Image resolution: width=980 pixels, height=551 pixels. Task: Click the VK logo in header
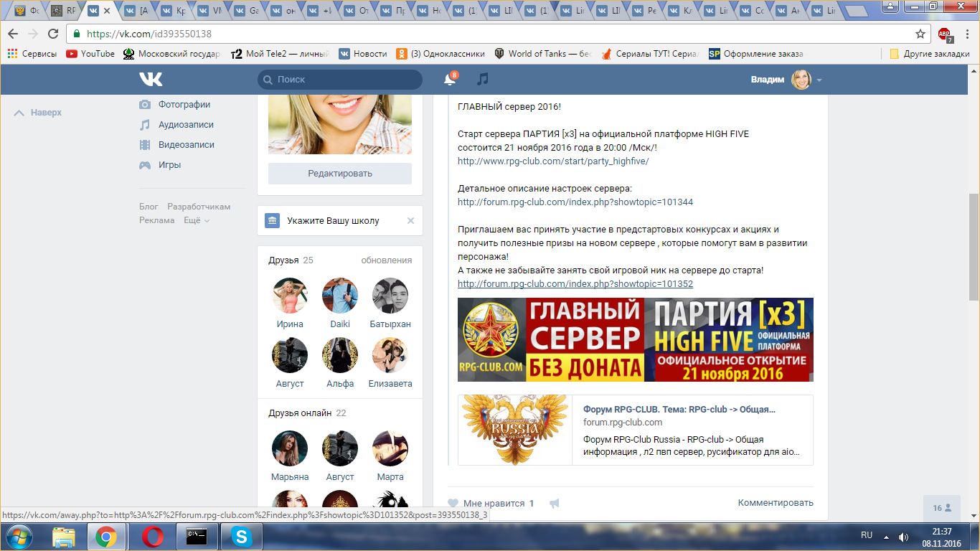pos(151,79)
